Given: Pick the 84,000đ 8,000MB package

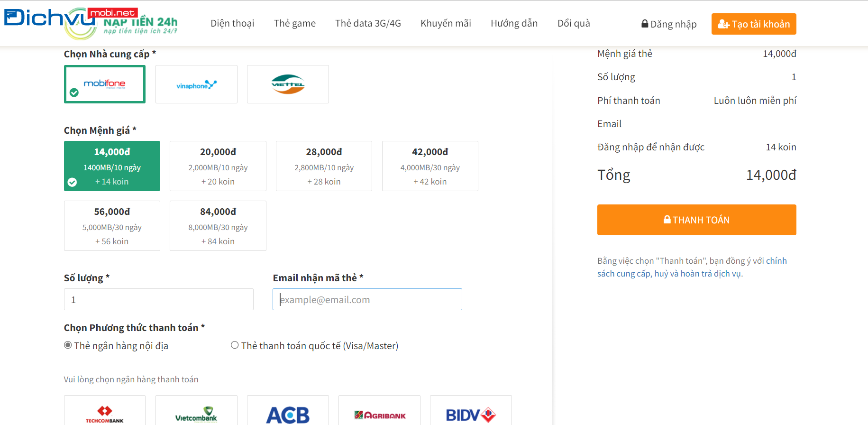Looking at the screenshot, I should [218, 226].
